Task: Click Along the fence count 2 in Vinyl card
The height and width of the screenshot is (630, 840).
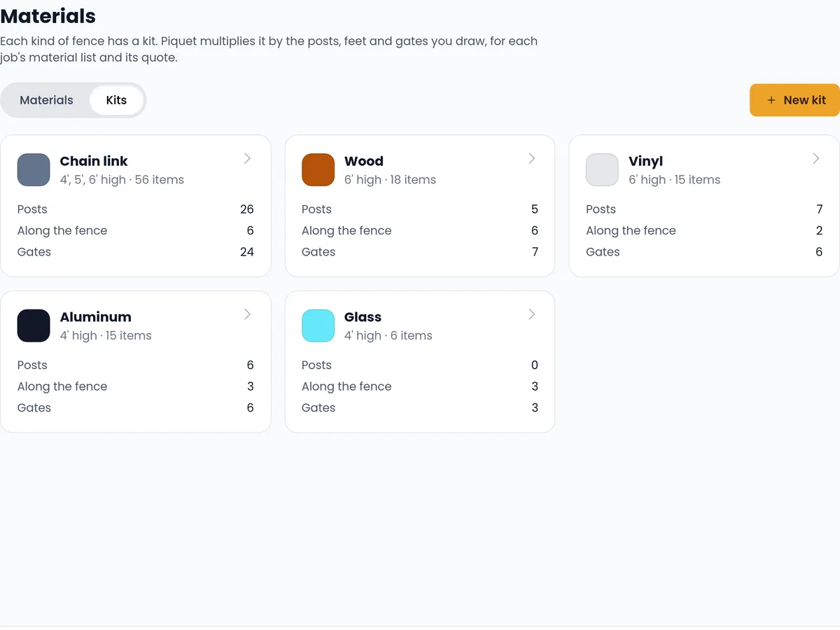Action: tap(819, 231)
